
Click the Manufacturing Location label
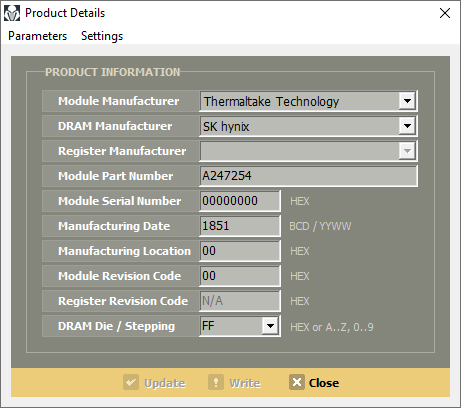pyautogui.click(x=124, y=251)
